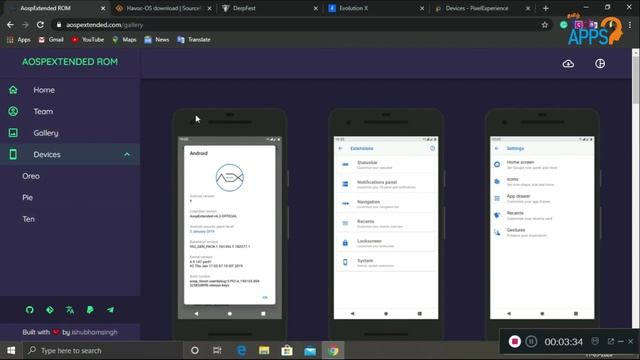The image size is (640, 360).
Task: Open the PayPal icon in sidebar footer
Action: pyautogui.click(x=90, y=310)
